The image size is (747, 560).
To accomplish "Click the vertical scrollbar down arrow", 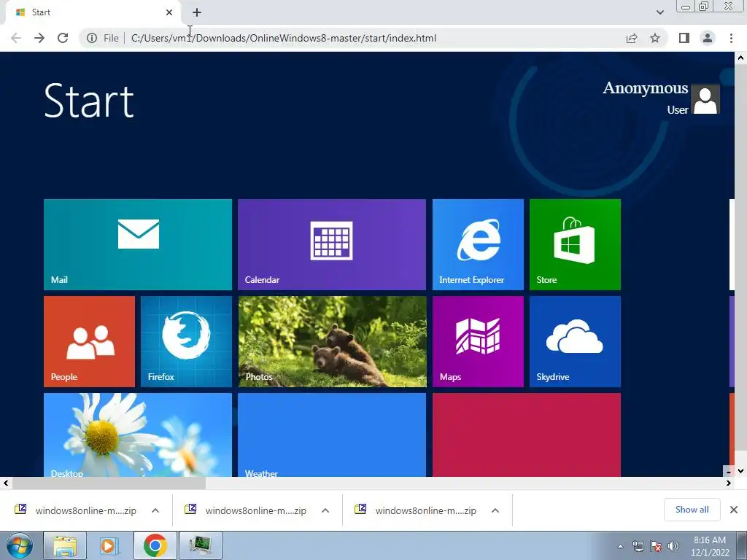I will pos(741,471).
